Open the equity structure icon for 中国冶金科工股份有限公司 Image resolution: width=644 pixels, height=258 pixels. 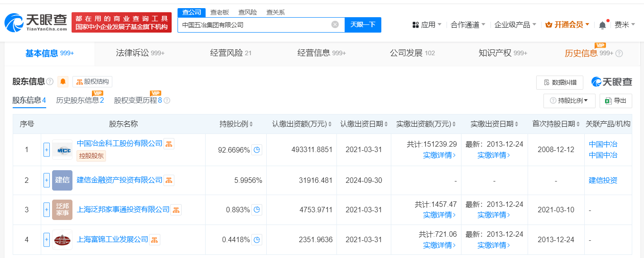[169, 143]
